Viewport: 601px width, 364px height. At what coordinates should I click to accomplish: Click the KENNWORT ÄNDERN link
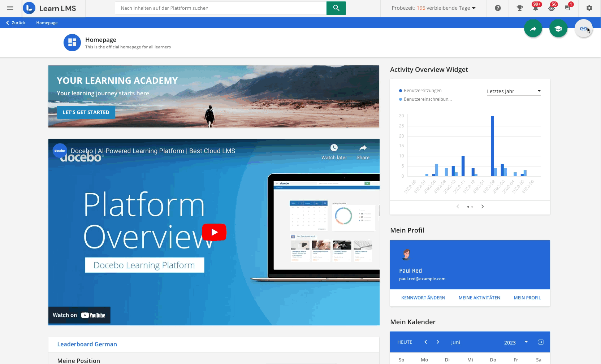point(423,298)
